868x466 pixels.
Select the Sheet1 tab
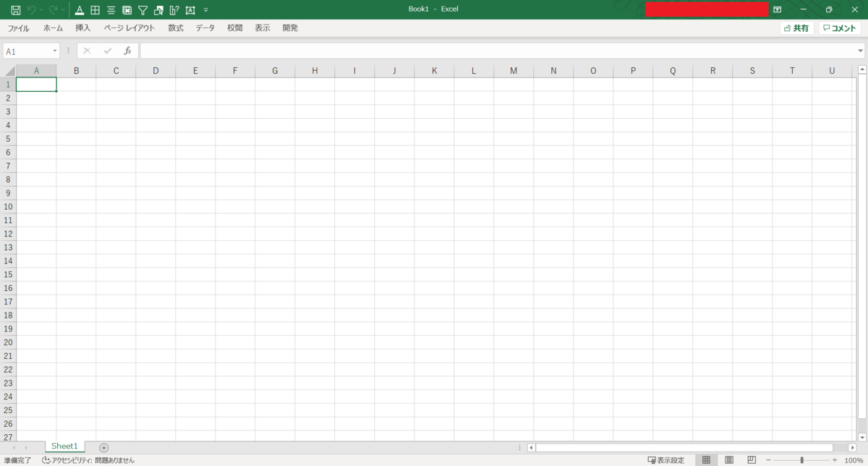(64, 446)
